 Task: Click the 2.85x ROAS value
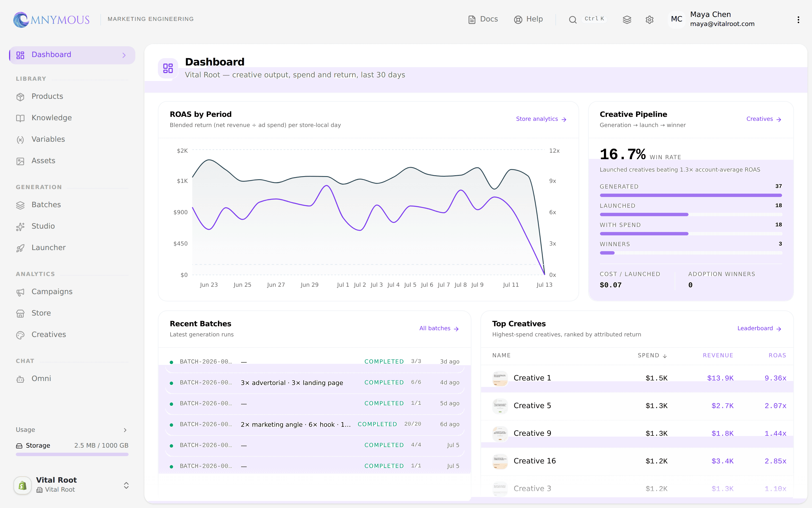[x=775, y=461]
